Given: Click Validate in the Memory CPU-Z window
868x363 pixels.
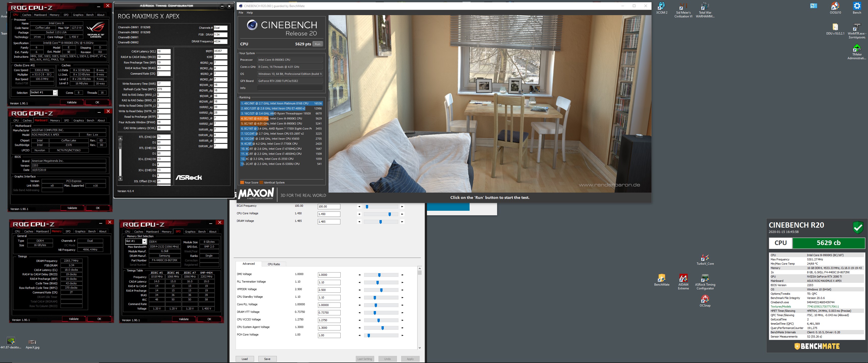Looking at the screenshot, I should 74,319.
